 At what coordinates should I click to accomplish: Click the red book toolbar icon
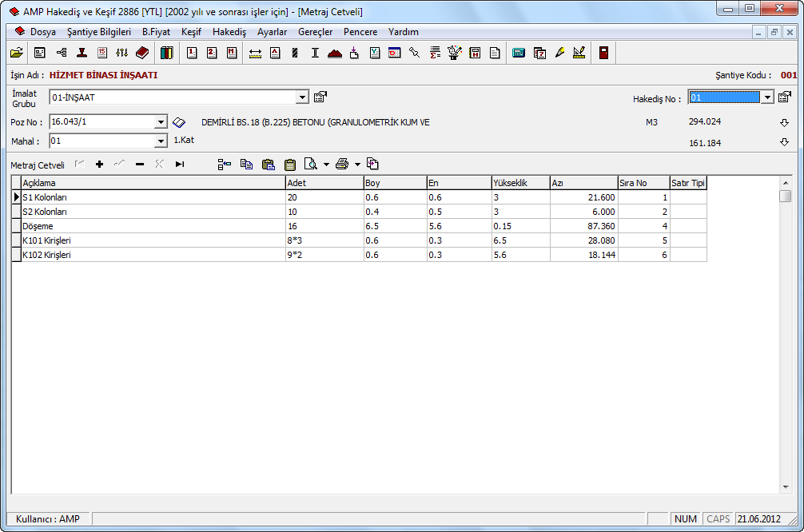pos(142,53)
